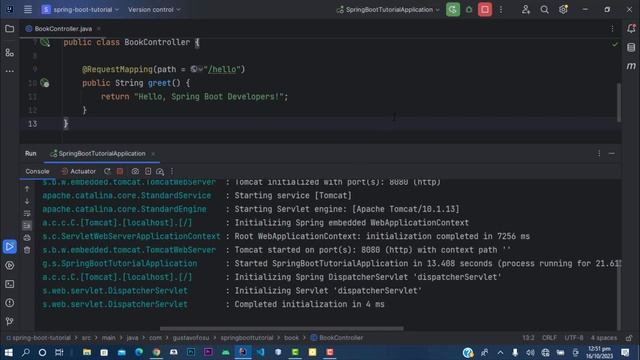Toggle soft-wrap in console
The width and height of the screenshot is (640, 360).
pos(27,213)
